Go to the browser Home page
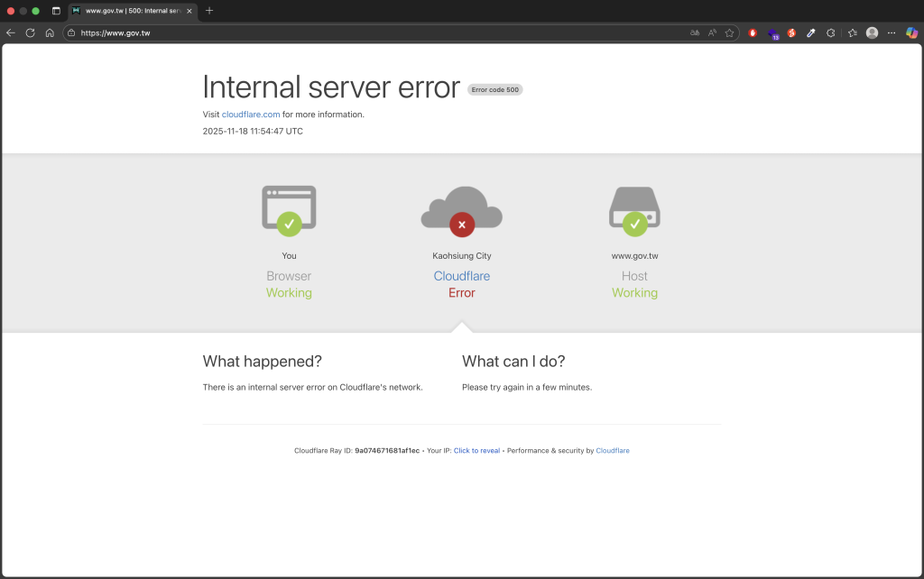The width and height of the screenshot is (924, 579). click(50, 32)
